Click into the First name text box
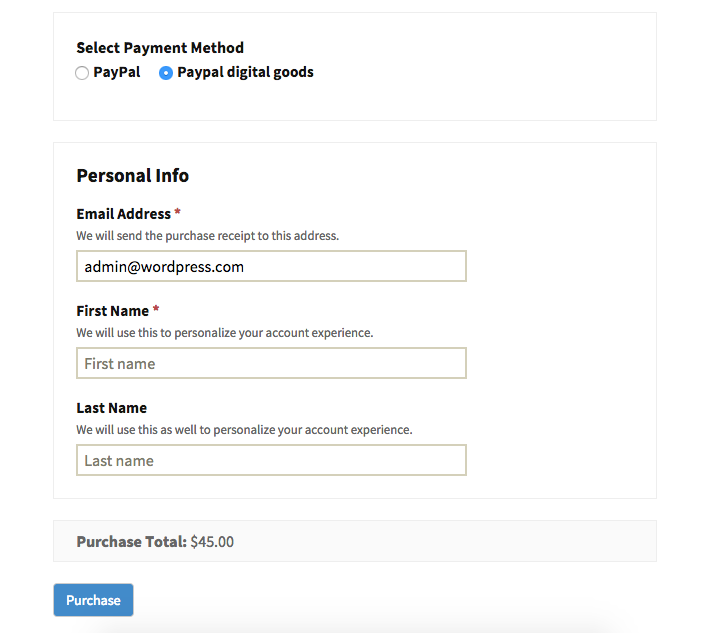 (x=271, y=363)
